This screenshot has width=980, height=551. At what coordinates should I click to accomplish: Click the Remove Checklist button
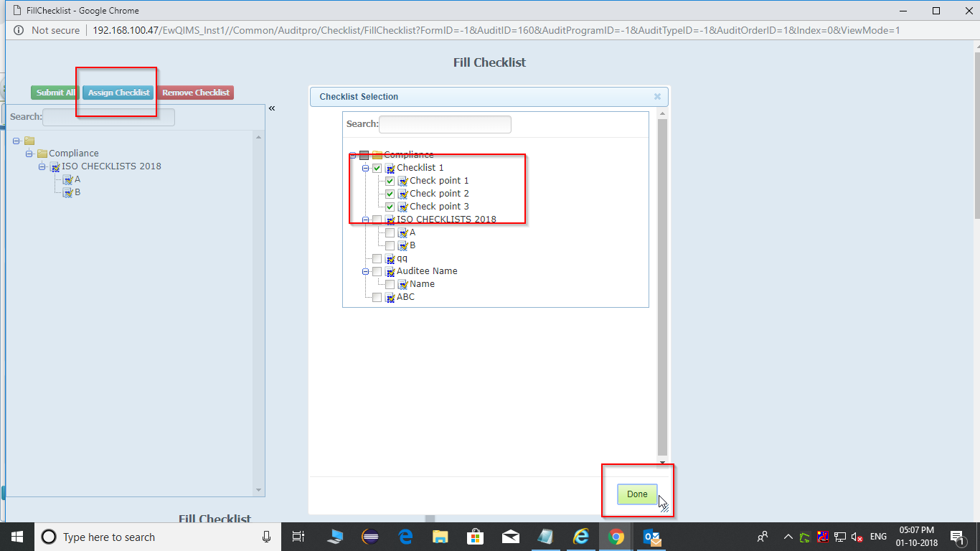point(196,93)
